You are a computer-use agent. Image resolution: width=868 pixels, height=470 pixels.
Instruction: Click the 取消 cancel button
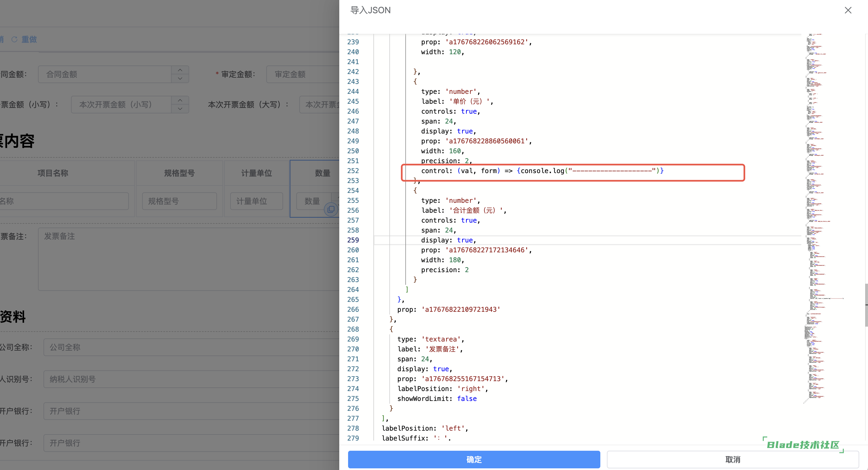[x=733, y=459]
